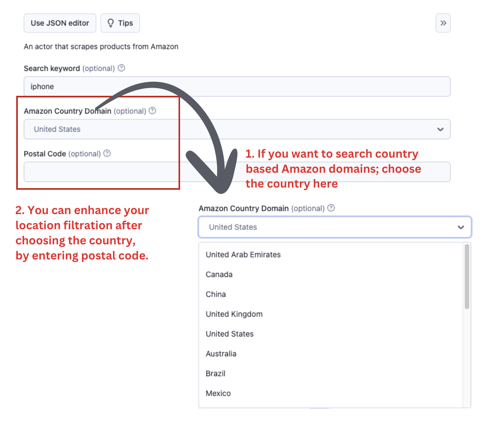The width and height of the screenshot is (504, 443).
Task: Click the country list scrollbar thumb
Action: click(467, 276)
